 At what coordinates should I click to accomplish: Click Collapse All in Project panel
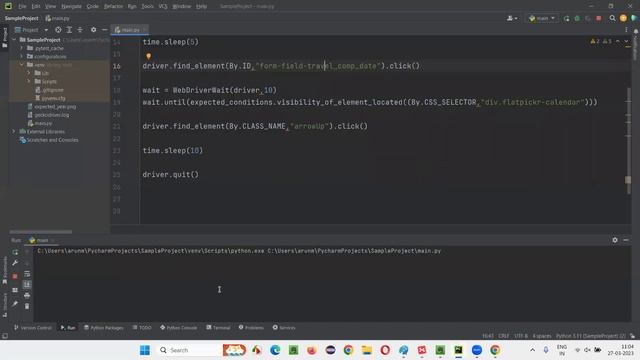point(80,30)
